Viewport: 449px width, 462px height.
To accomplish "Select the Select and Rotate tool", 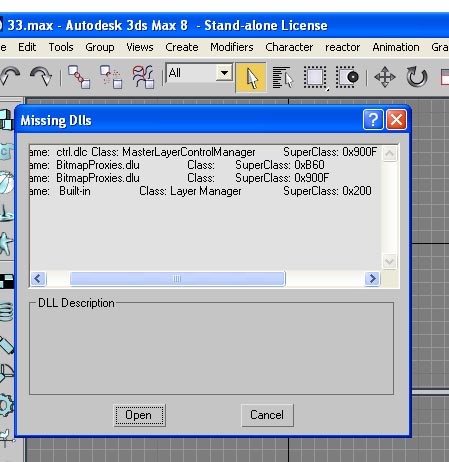I will (417, 77).
